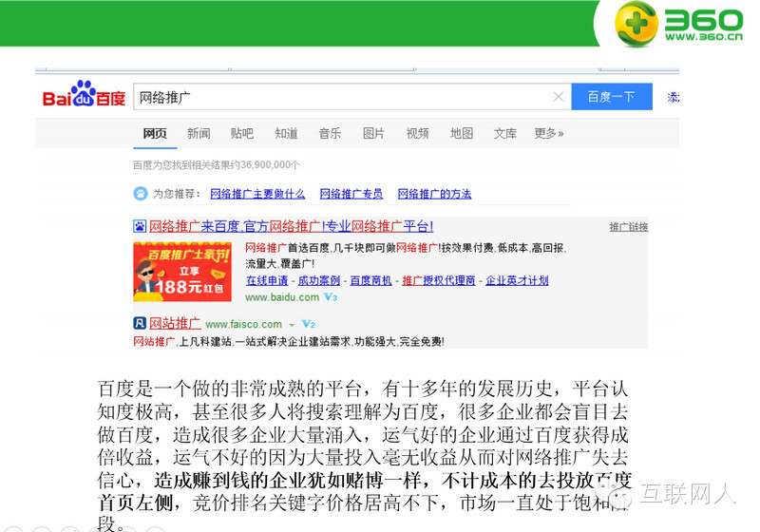
Task: Select the 网页 tab
Action: [155, 133]
